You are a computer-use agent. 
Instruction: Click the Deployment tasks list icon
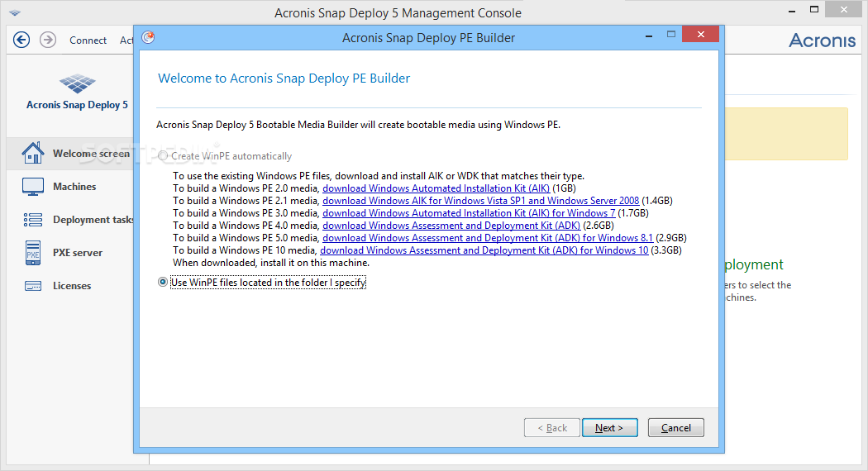(x=33, y=220)
